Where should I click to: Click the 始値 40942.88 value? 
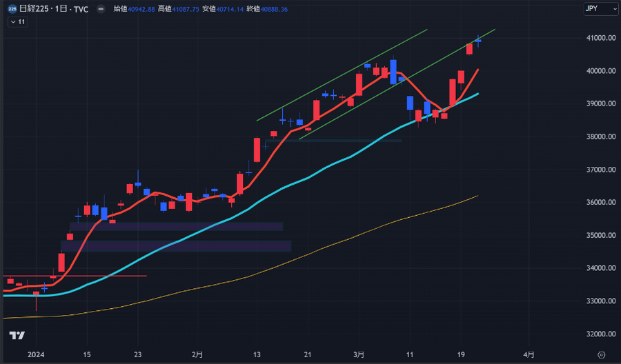(141, 9)
